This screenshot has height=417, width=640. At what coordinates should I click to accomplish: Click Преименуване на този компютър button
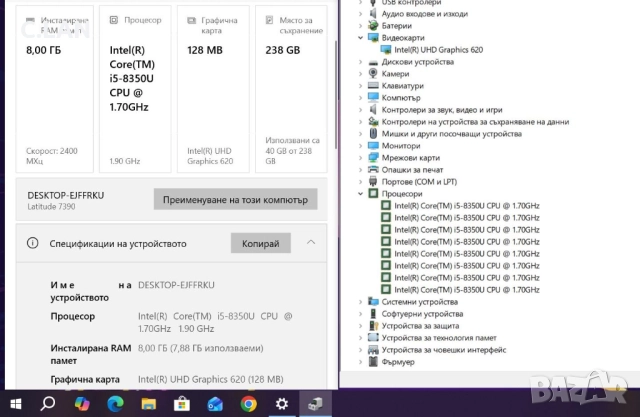(236, 200)
